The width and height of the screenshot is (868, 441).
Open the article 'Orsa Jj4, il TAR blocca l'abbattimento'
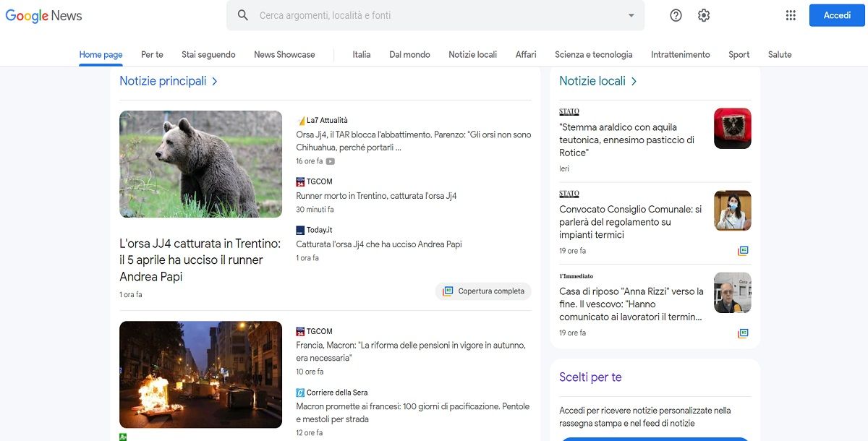pyautogui.click(x=414, y=141)
